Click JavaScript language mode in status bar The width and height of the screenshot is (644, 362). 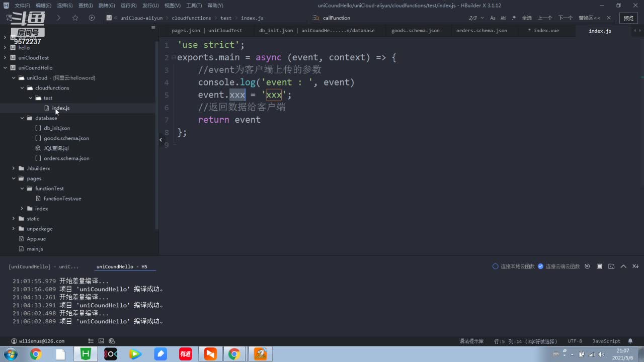click(x=606, y=341)
